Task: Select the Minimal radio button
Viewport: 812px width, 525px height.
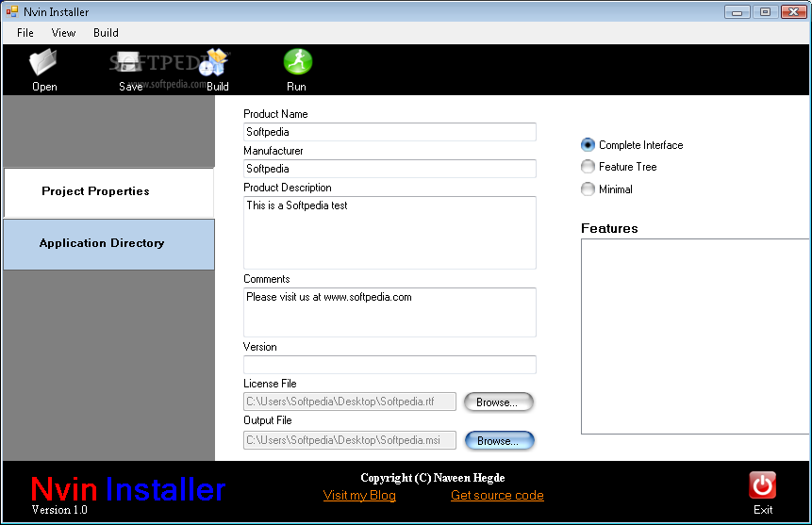Action: 588,189
